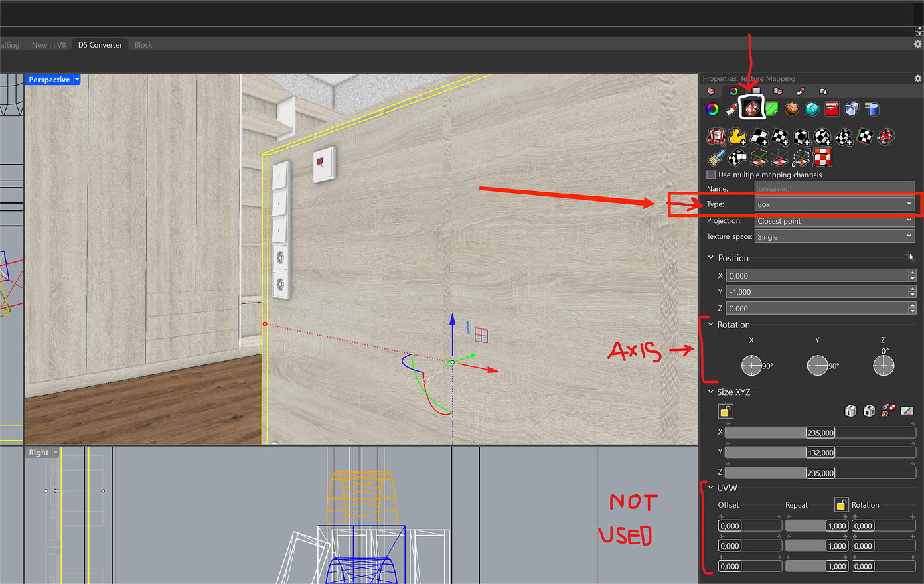Click the gift box unwrap mapping icon

click(716, 137)
